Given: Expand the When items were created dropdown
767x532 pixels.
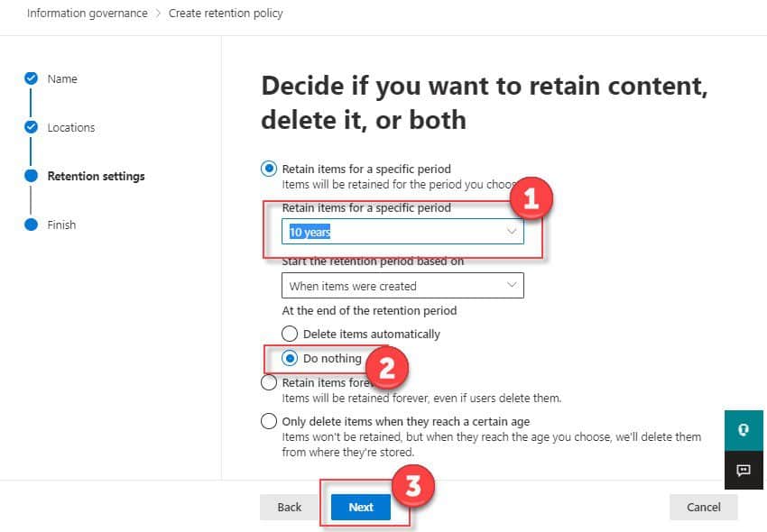Looking at the screenshot, I should [x=402, y=286].
